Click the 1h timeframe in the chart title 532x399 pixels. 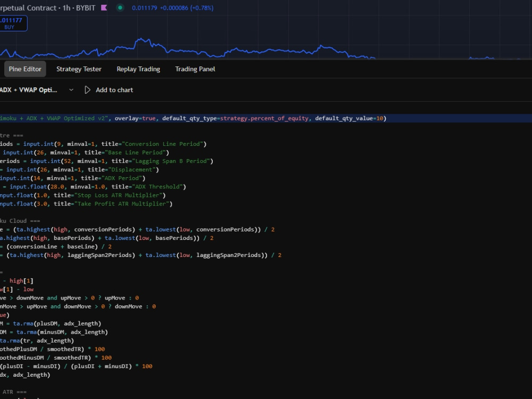(x=66, y=8)
